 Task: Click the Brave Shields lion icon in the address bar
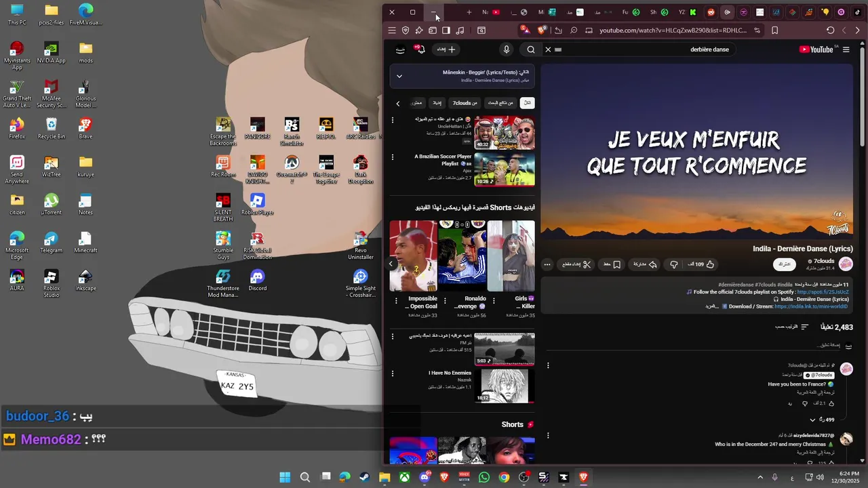541,30
